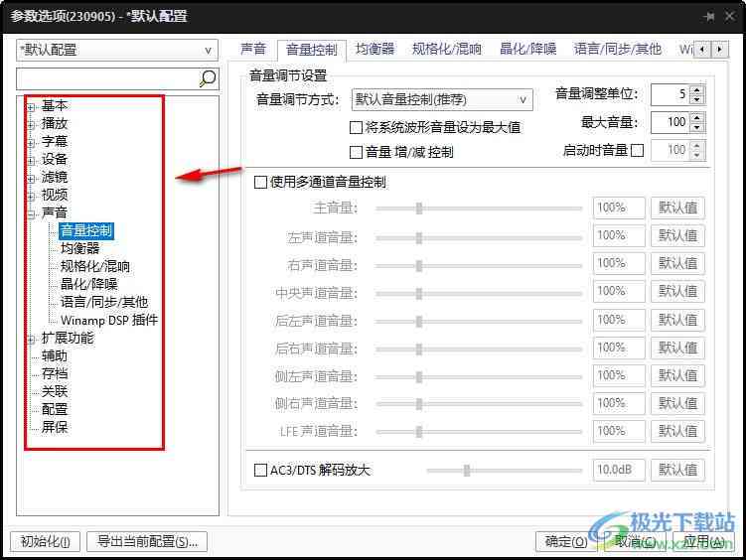Click the 侧右声道音量 100% value box
The width and height of the screenshot is (746, 560).
pyautogui.click(x=619, y=403)
